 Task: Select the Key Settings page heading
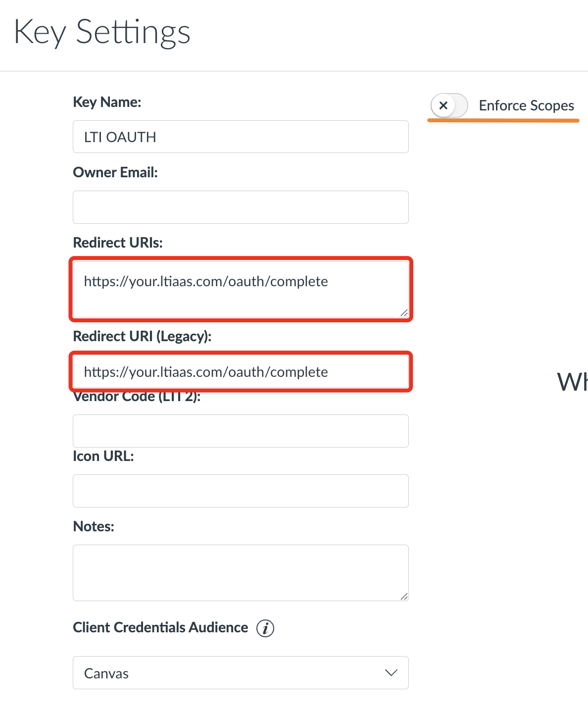(x=102, y=33)
